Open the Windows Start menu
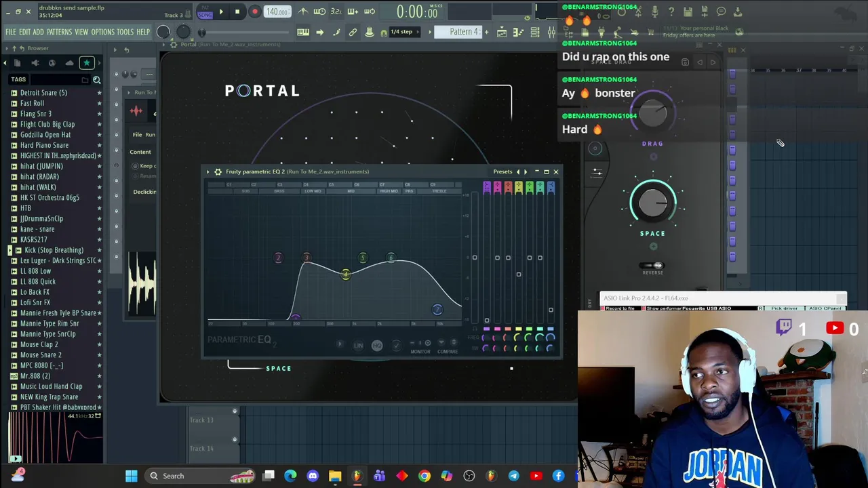 [132, 476]
